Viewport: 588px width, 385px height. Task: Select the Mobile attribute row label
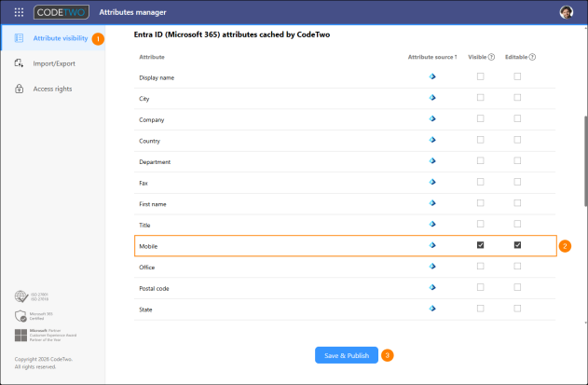tap(148, 246)
